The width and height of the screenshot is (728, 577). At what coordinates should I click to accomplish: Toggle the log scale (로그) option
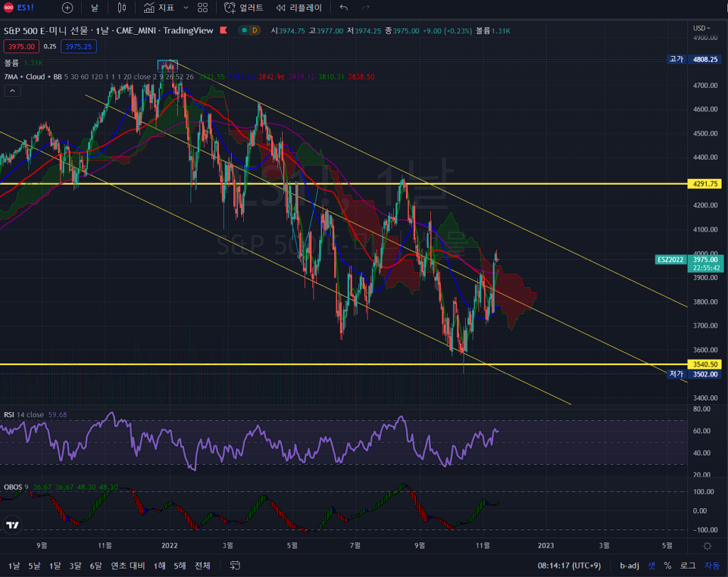(688, 566)
